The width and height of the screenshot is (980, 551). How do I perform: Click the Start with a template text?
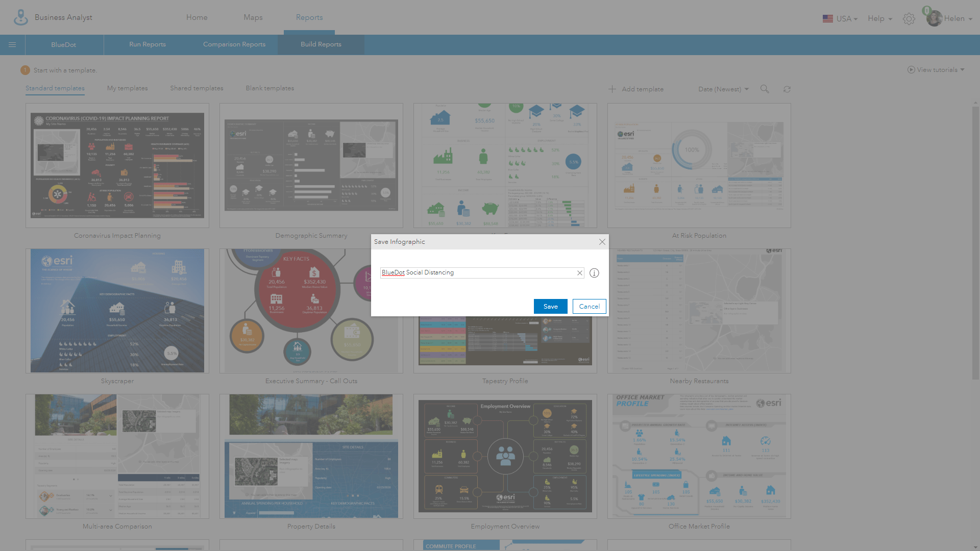65,70
